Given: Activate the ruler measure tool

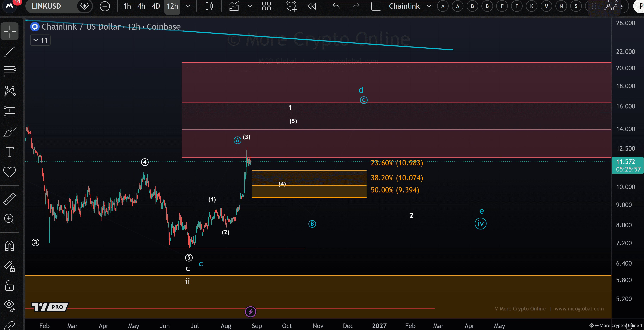Looking at the screenshot, I should point(10,199).
